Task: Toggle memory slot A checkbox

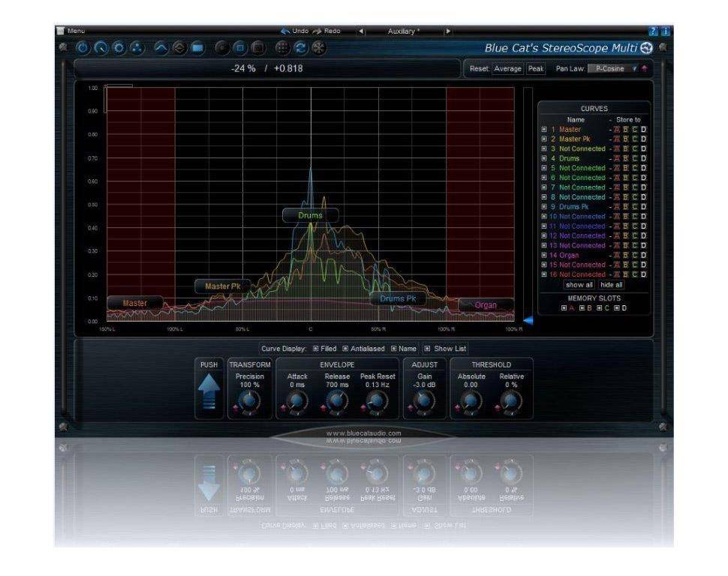Action: 564,307
